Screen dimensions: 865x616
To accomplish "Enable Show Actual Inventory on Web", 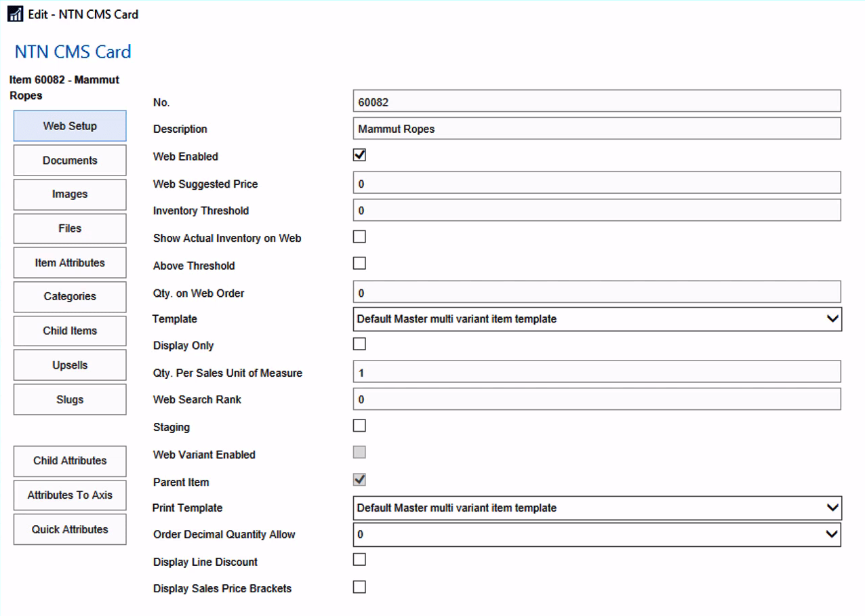I will [359, 236].
